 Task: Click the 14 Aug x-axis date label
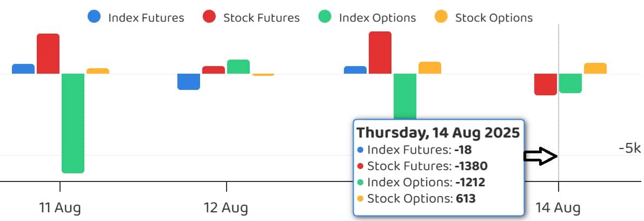pos(558,207)
